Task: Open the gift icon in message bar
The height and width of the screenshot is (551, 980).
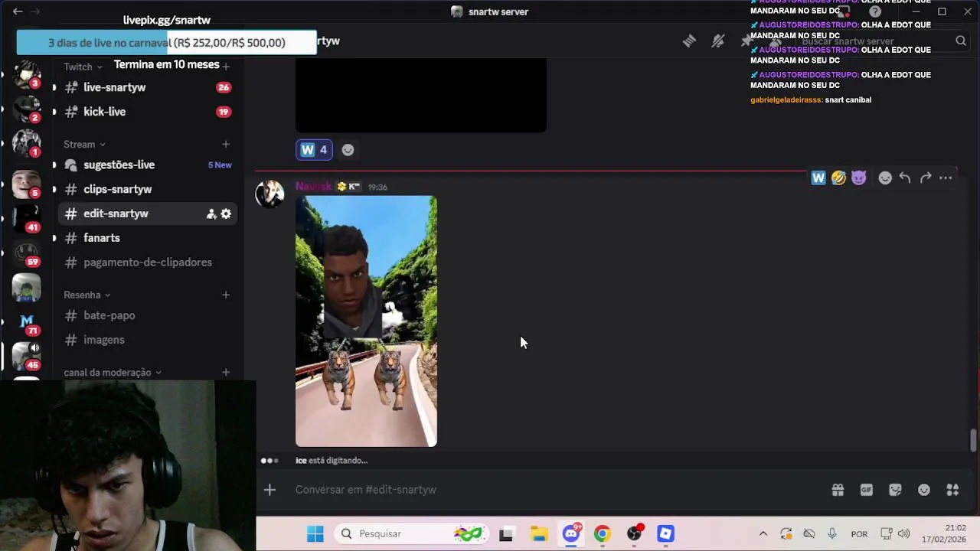Action: click(838, 490)
